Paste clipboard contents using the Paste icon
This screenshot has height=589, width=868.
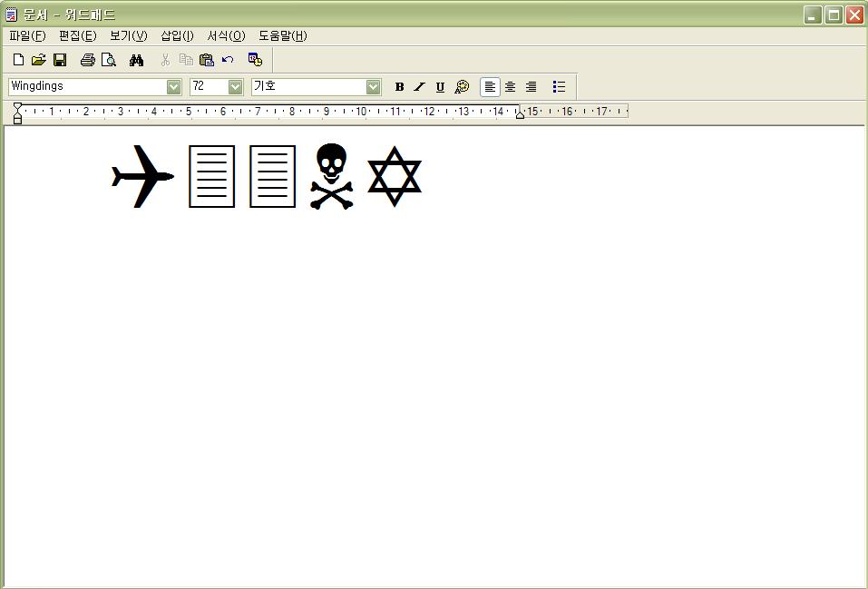(x=206, y=60)
